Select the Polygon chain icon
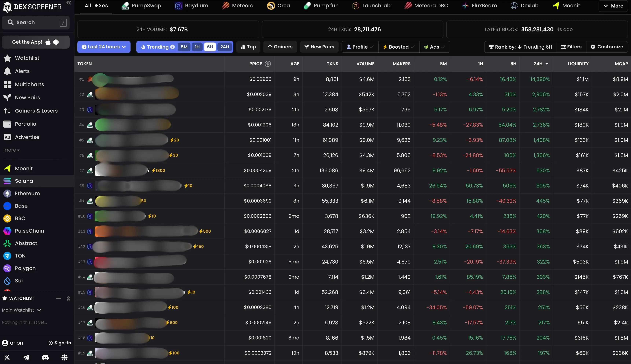Image resolution: width=631 pixels, height=364 pixels. click(7, 268)
